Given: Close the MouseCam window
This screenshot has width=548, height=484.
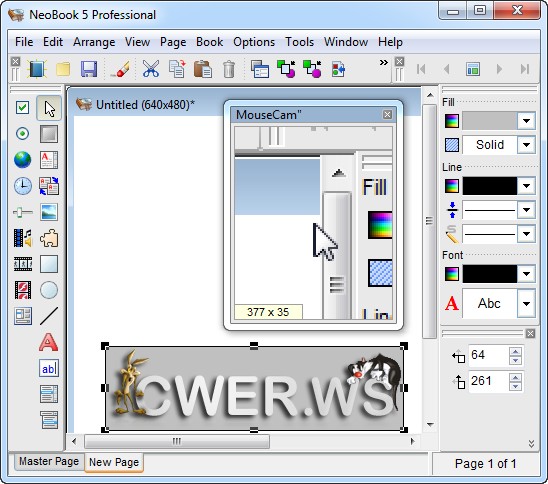Looking at the screenshot, I should tap(387, 115).
